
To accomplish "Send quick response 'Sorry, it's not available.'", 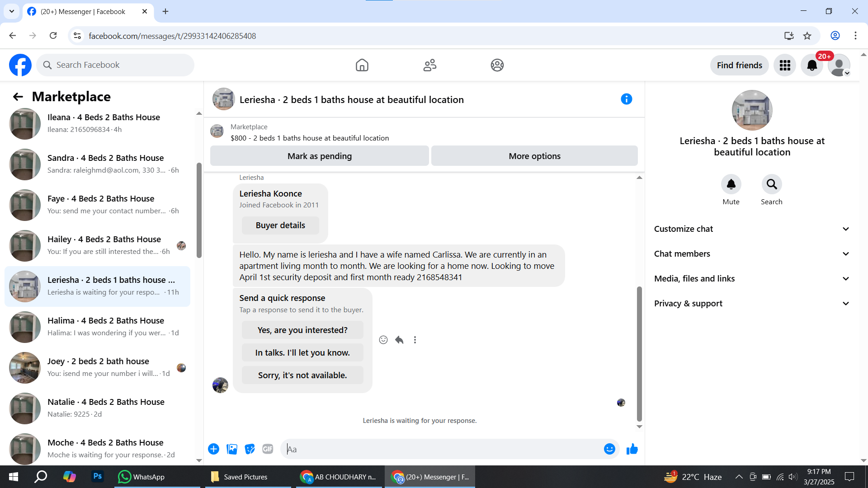I will tap(302, 375).
